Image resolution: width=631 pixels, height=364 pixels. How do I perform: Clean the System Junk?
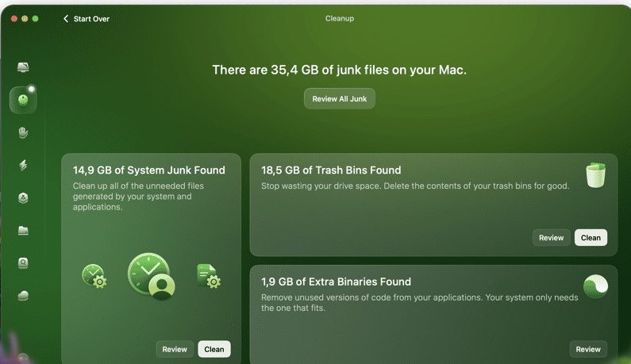(214, 349)
